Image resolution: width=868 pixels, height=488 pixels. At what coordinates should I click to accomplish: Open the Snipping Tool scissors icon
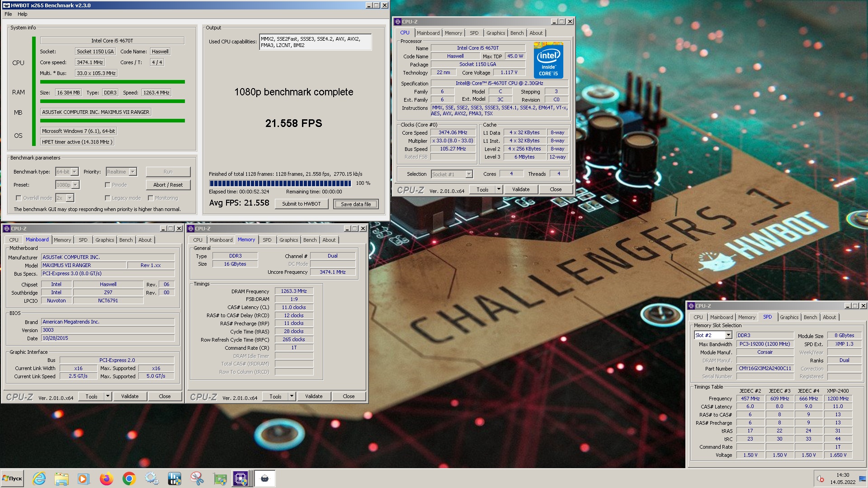(x=197, y=479)
